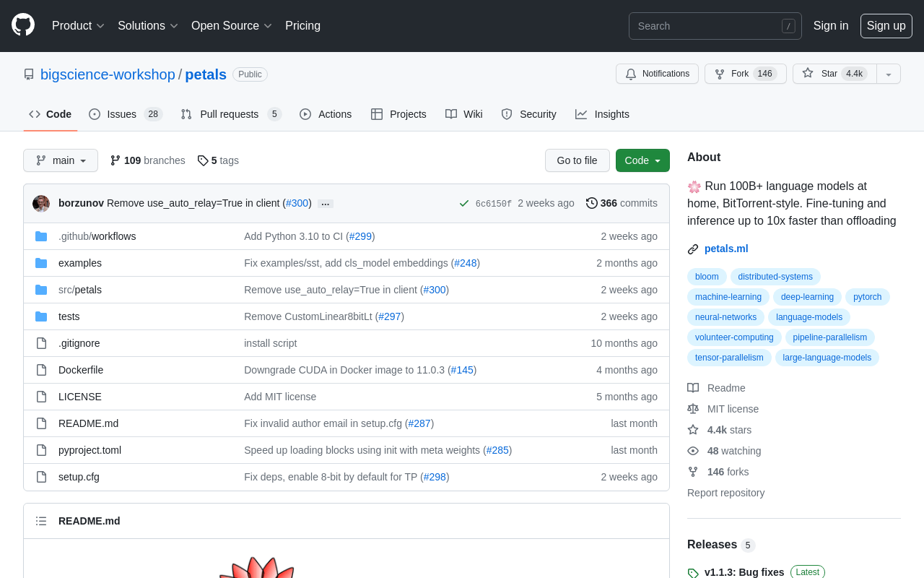Open the GitHub home logo
924x578 pixels.
pos(23,25)
